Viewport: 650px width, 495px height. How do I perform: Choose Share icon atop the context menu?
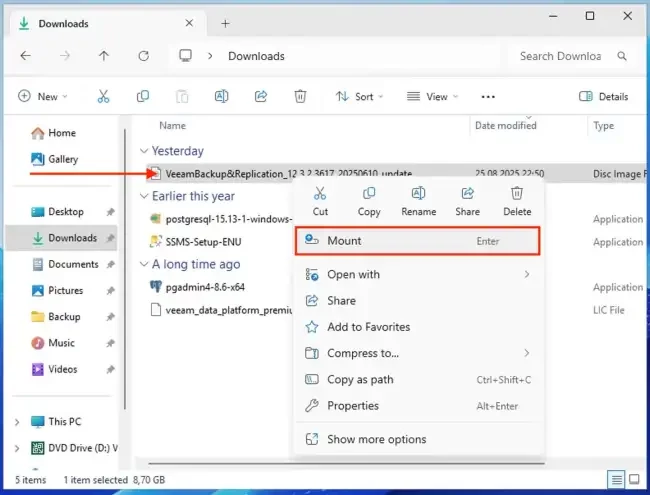click(468, 201)
